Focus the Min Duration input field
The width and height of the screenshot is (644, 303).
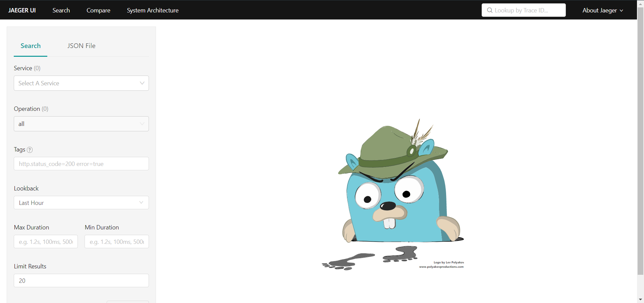[116, 242]
